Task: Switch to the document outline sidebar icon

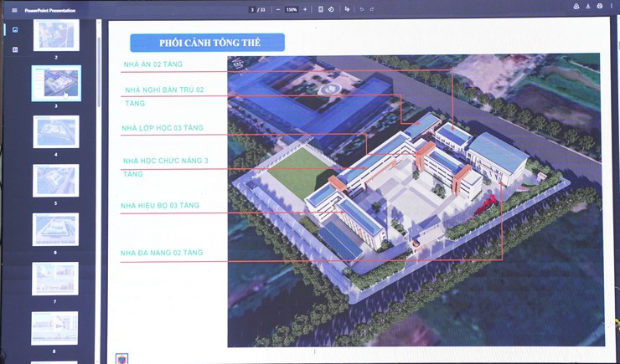Action: click(15, 49)
